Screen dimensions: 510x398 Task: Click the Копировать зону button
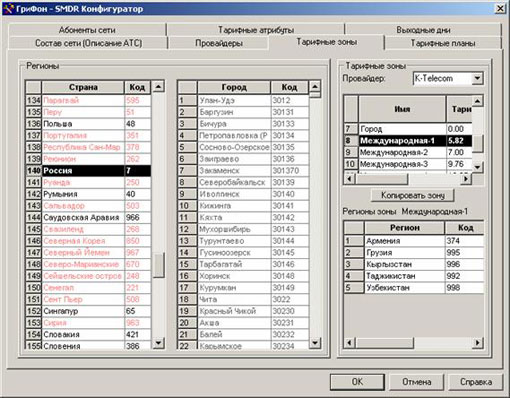coord(413,195)
